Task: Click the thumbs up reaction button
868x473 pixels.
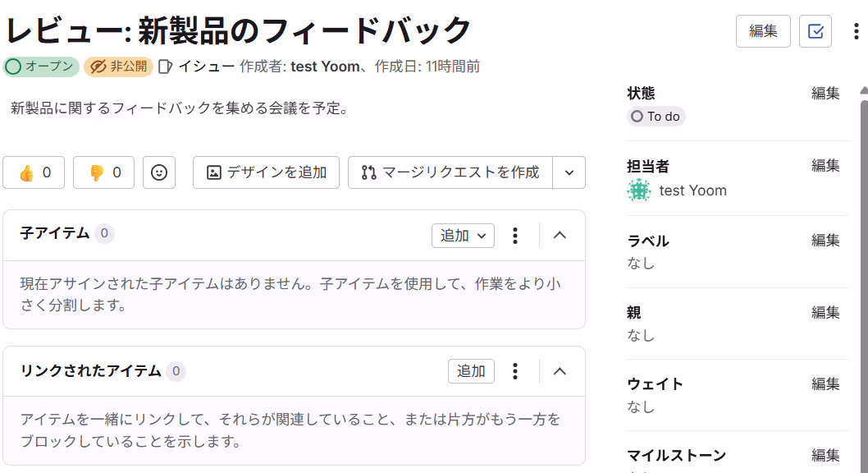Action: pyautogui.click(x=34, y=172)
